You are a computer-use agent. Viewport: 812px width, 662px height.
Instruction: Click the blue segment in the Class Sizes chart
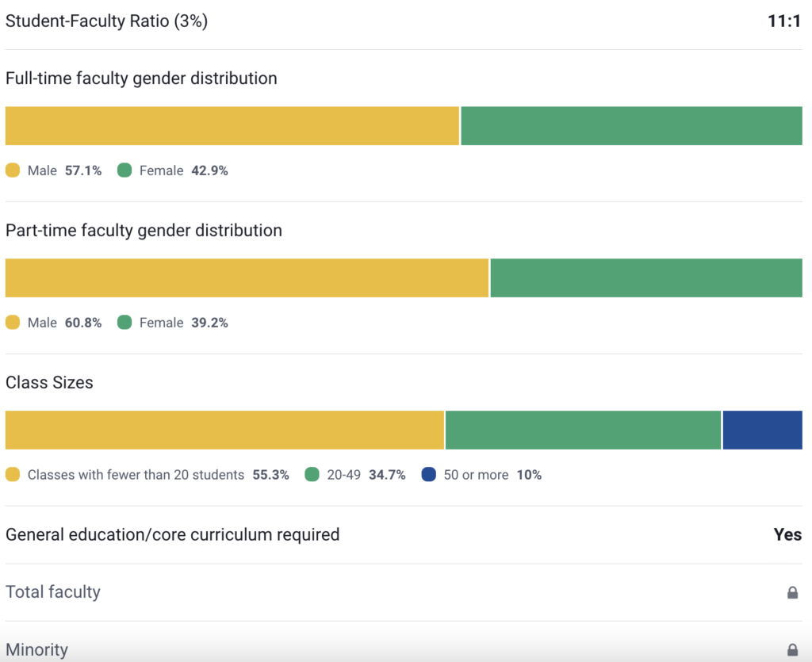coord(762,430)
